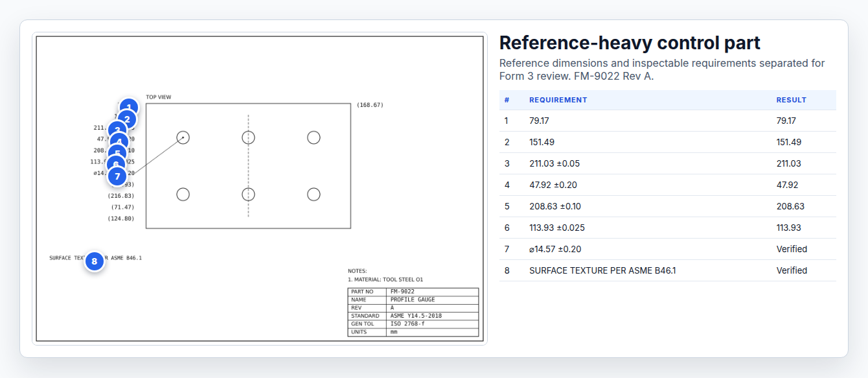Click reference dimension (71.47) on the drawing

coord(123,207)
